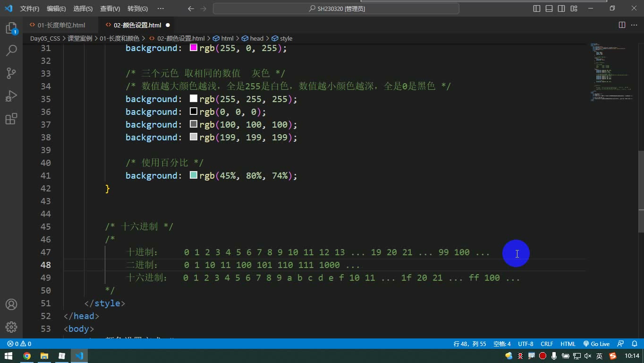
Task: Open the 编辑(E) menu
Action: 57,9
